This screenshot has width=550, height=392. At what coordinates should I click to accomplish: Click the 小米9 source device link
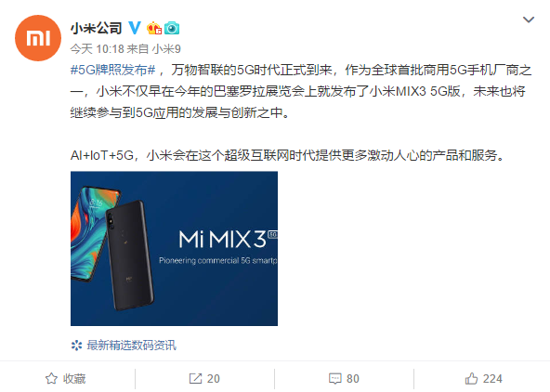tap(166, 49)
